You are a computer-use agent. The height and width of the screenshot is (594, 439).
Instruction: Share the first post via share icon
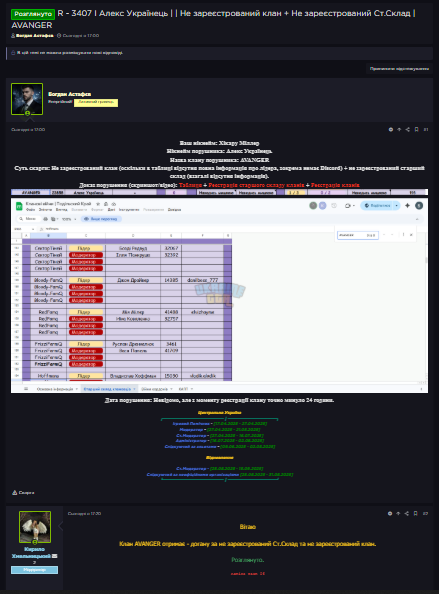tap(408, 130)
